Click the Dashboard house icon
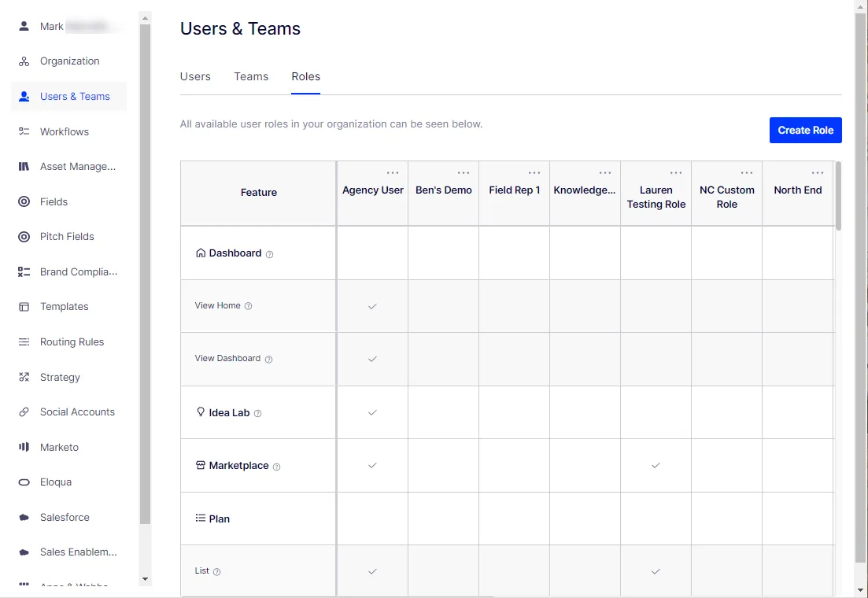The height and width of the screenshot is (598, 868). (x=201, y=253)
